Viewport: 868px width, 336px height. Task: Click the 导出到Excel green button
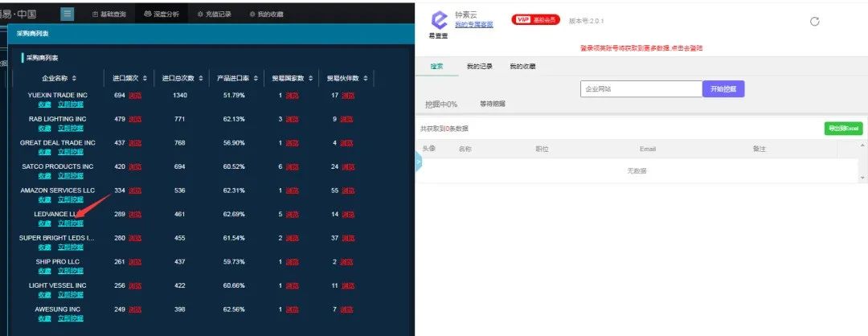(x=843, y=129)
